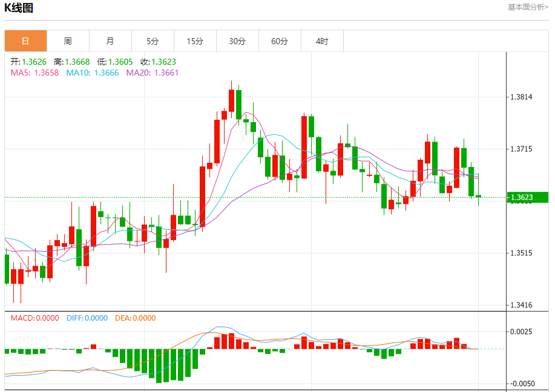
Task: Open the 5分 timeframe tab
Action: pos(153,41)
